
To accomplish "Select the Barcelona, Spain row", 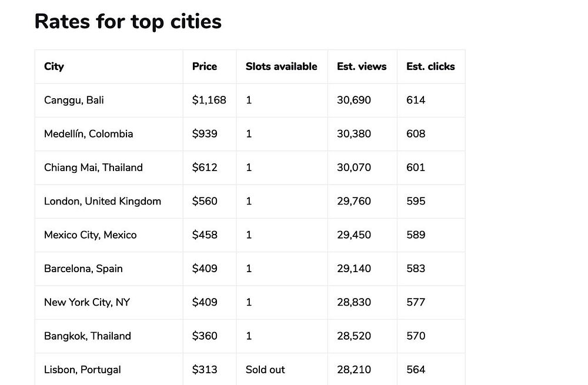I will [83, 269].
